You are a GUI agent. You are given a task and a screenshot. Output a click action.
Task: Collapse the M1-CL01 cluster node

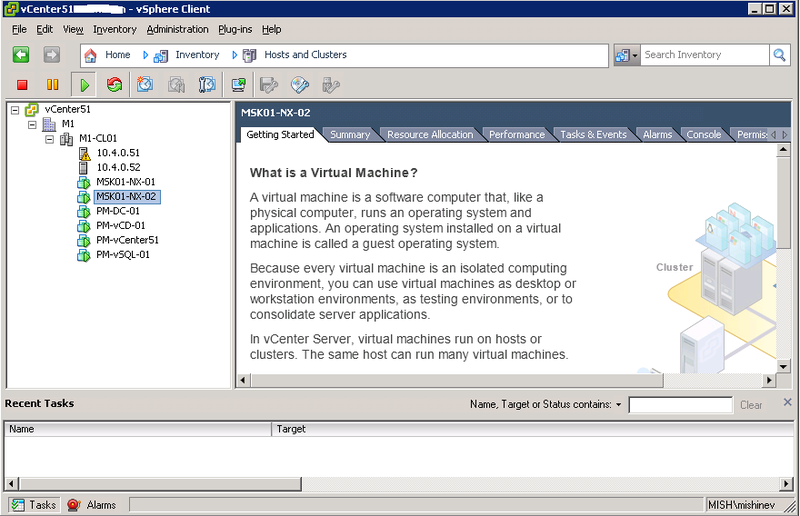tap(49, 139)
